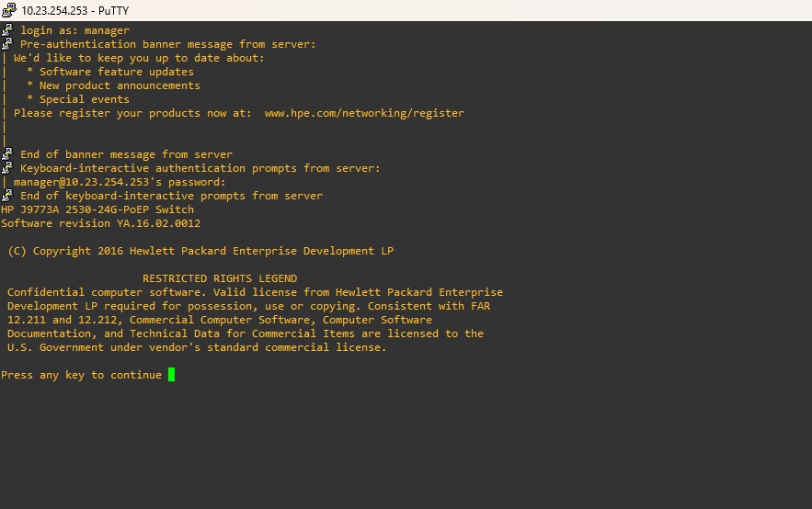Click PuTTY icon beside 'End of keyboard-interactive prompts'
The height and width of the screenshot is (509, 812).
click(7, 195)
